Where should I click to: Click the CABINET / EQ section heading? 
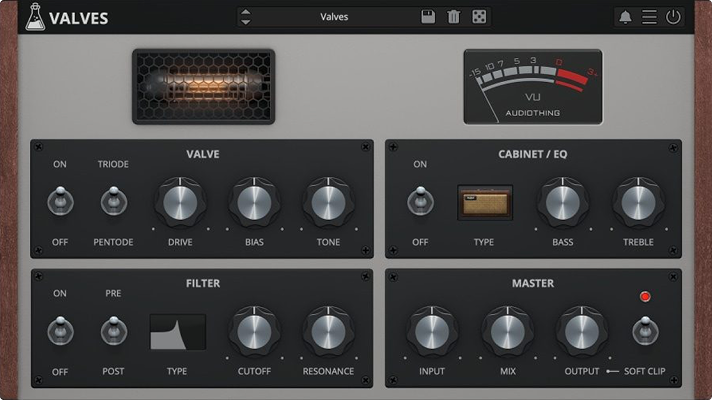click(533, 154)
